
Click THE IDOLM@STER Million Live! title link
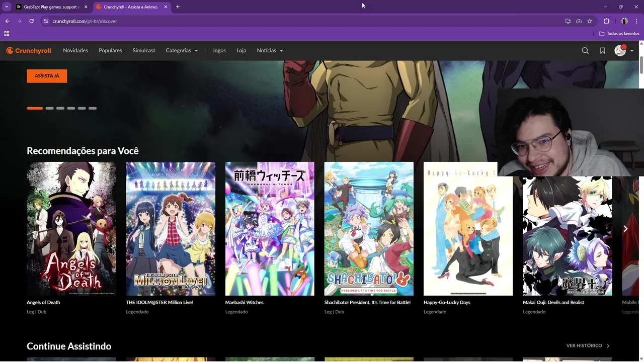pyautogui.click(x=159, y=303)
